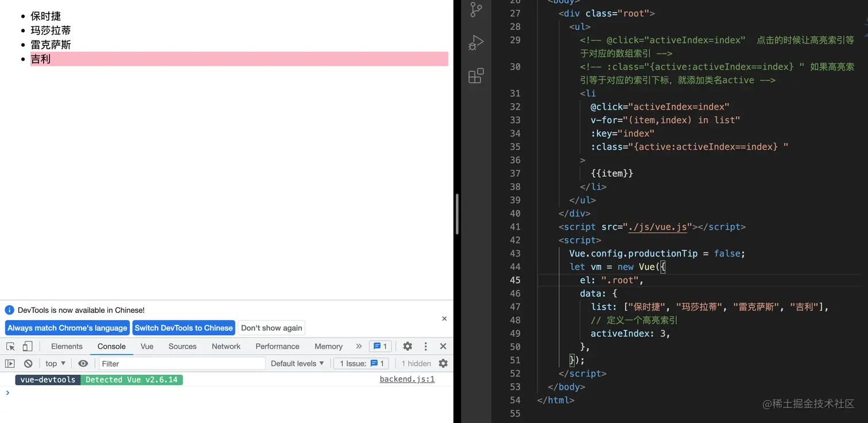Click the :key="index" attribute line

(x=623, y=133)
